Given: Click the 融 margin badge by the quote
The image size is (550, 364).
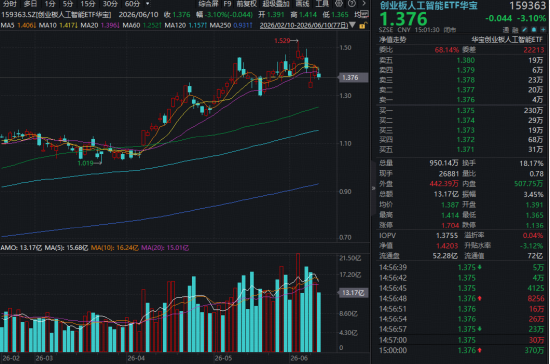Looking at the screenshot, I should point(515,30).
